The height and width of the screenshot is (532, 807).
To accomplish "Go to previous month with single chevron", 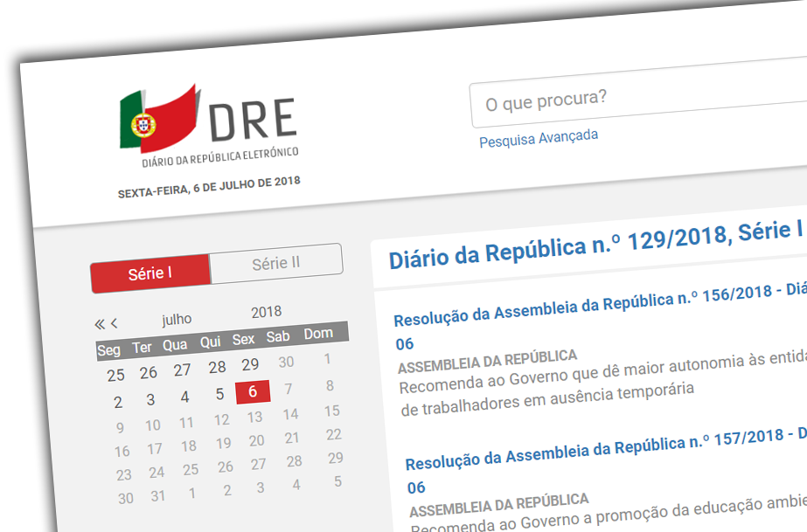I will point(115,323).
